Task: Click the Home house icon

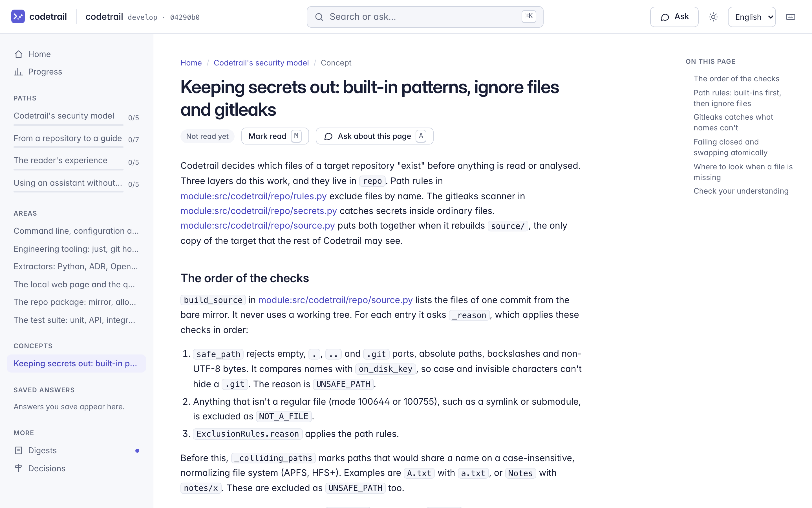Action: click(18, 54)
